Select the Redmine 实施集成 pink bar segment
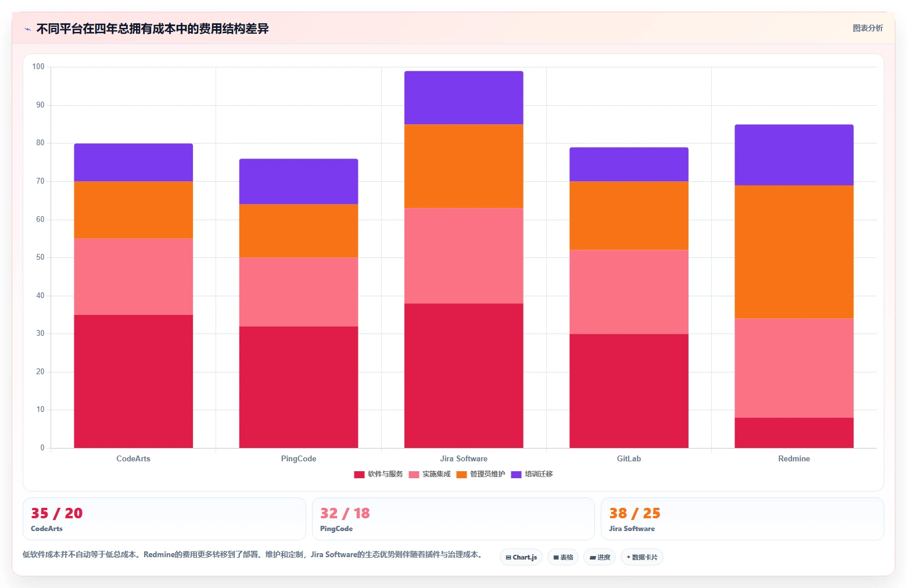Screen dimensions: 907x588 click(794, 368)
